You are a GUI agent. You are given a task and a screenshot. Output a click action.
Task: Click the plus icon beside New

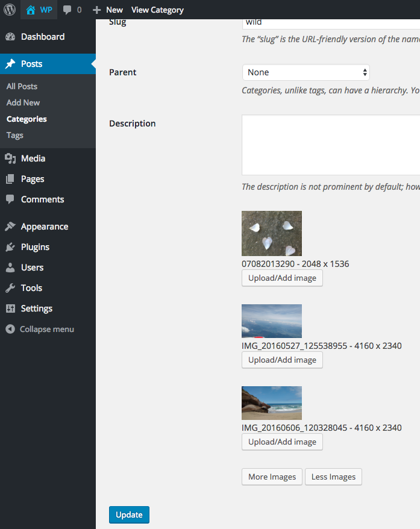click(x=97, y=10)
